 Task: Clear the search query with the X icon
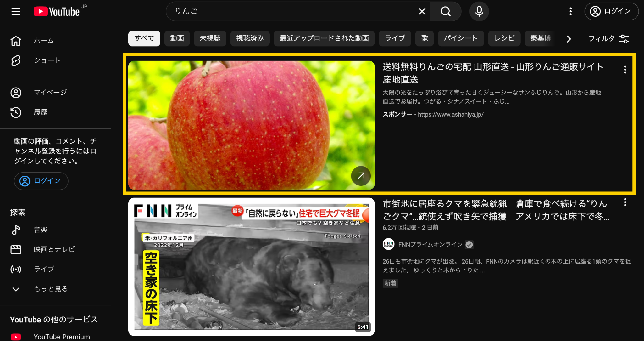422,11
